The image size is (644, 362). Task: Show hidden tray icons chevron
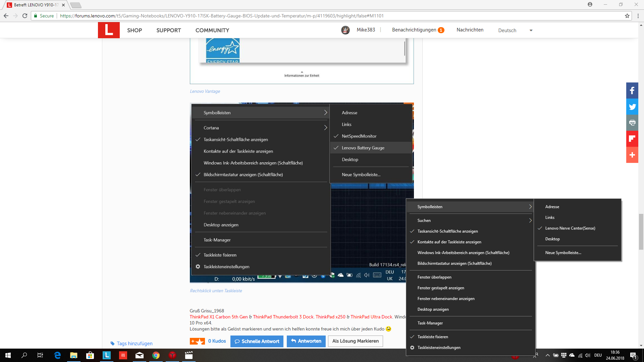tap(547, 355)
